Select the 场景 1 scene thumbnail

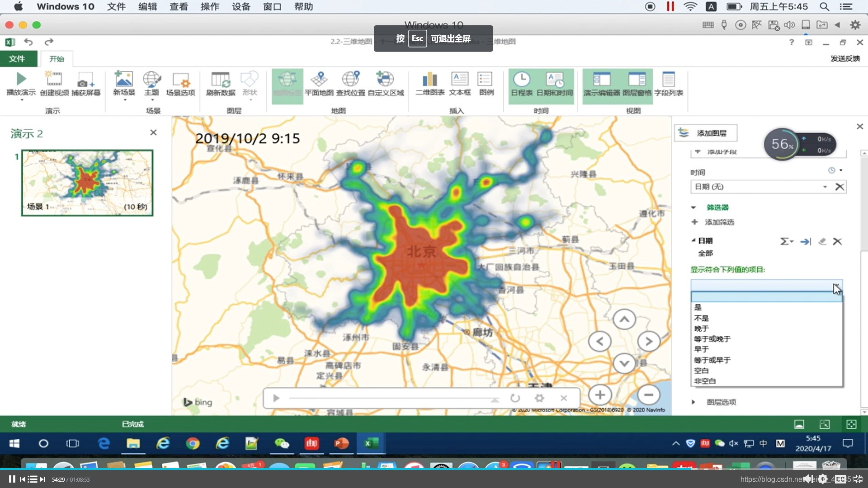pos(87,183)
